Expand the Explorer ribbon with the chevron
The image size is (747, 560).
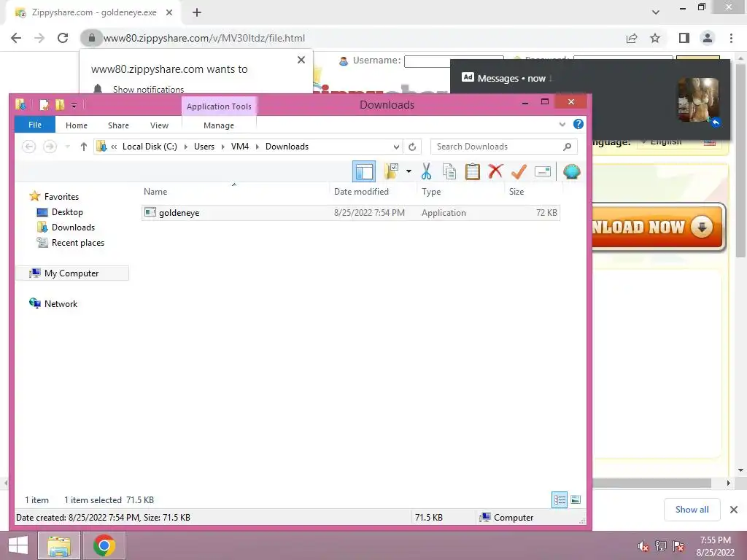pos(562,124)
